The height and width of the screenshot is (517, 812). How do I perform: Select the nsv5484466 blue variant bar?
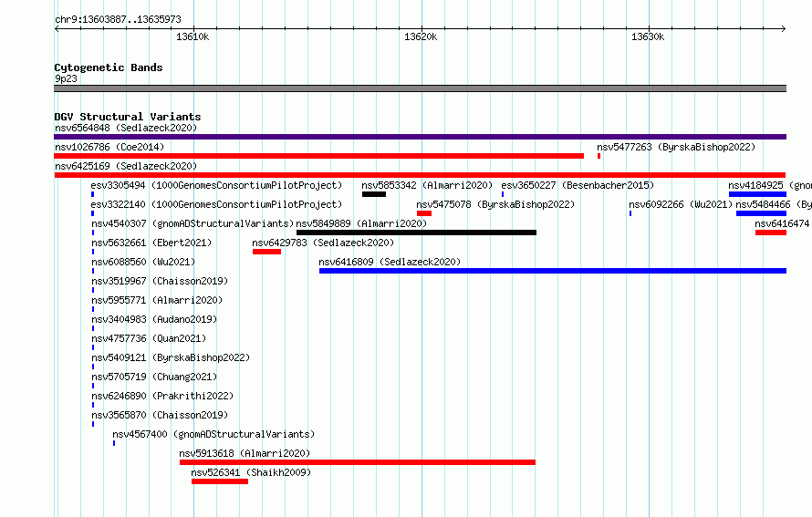click(x=761, y=213)
